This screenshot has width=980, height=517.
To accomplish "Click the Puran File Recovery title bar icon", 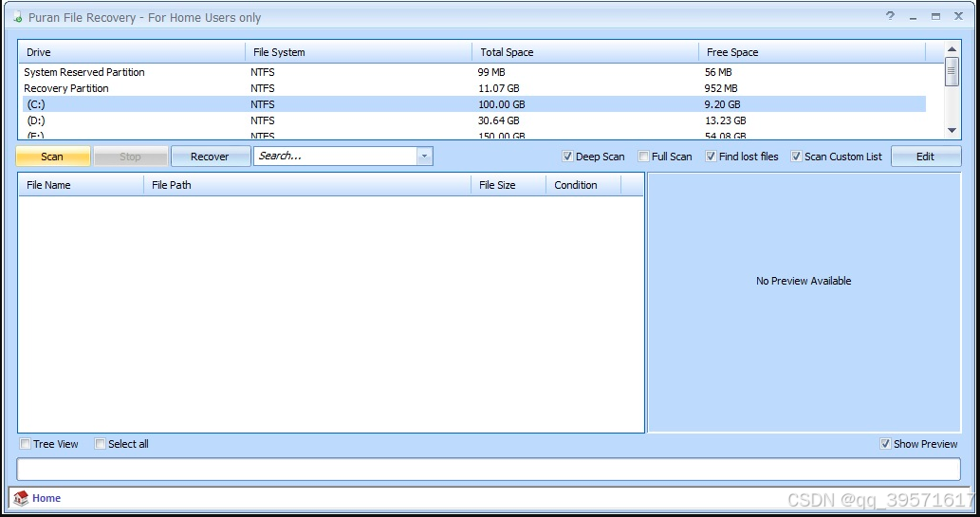I will 17,17.
